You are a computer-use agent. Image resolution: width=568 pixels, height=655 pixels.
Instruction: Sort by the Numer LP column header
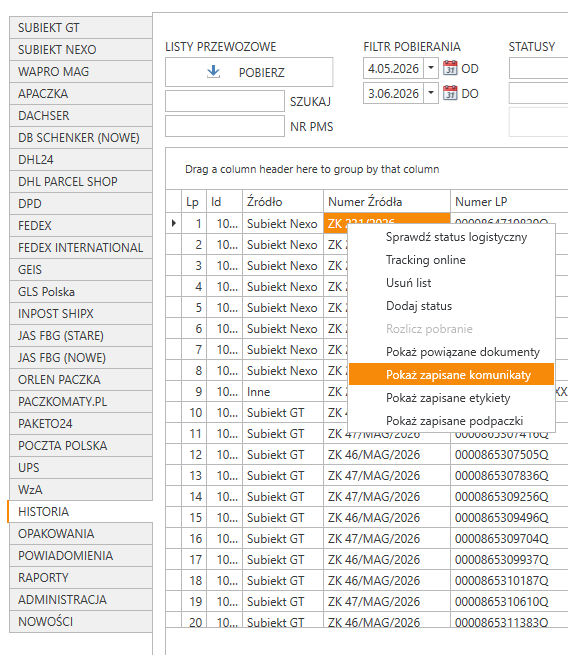[509, 202]
